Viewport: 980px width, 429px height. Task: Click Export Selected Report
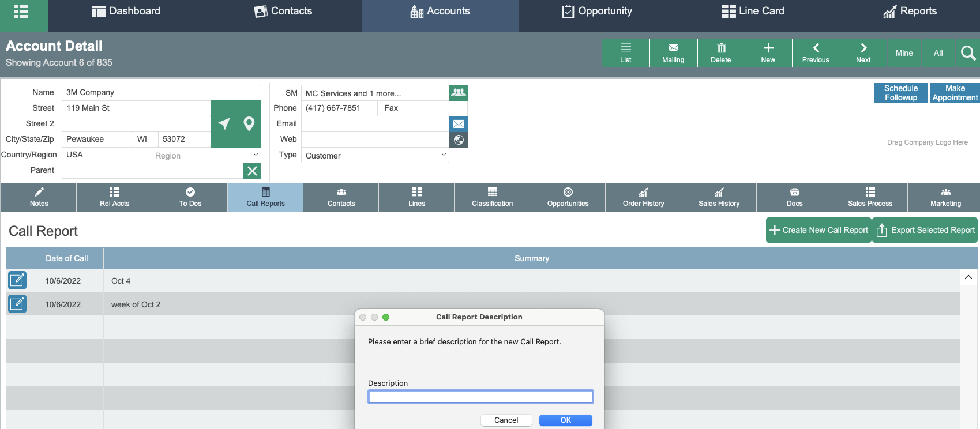(x=925, y=230)
